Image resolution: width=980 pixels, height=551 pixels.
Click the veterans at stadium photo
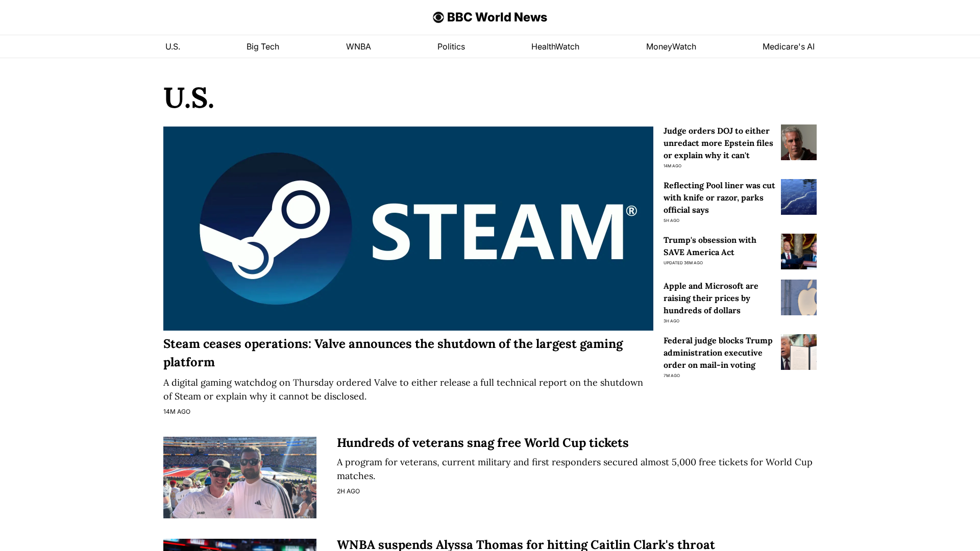coord(240,478)
